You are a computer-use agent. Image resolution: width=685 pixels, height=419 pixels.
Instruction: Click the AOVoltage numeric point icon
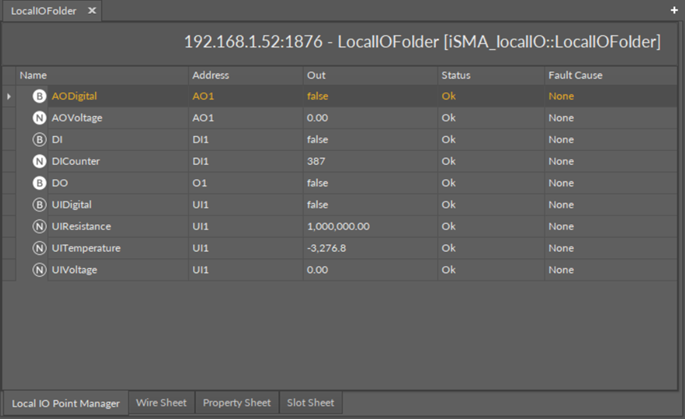[x=39, y=118]
